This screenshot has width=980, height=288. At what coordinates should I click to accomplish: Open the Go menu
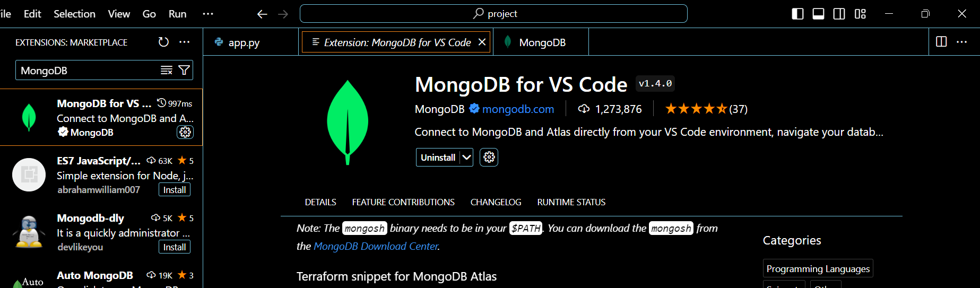click(x=149, y=14)
